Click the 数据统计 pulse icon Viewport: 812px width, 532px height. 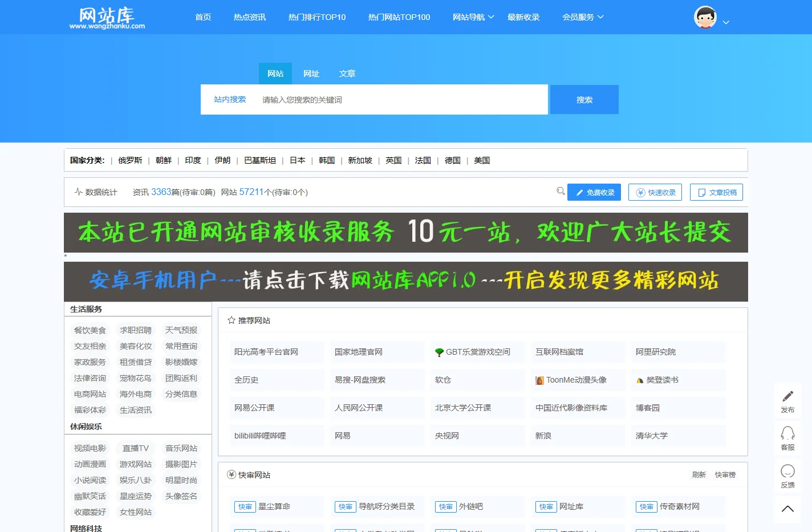coord(79,192)
